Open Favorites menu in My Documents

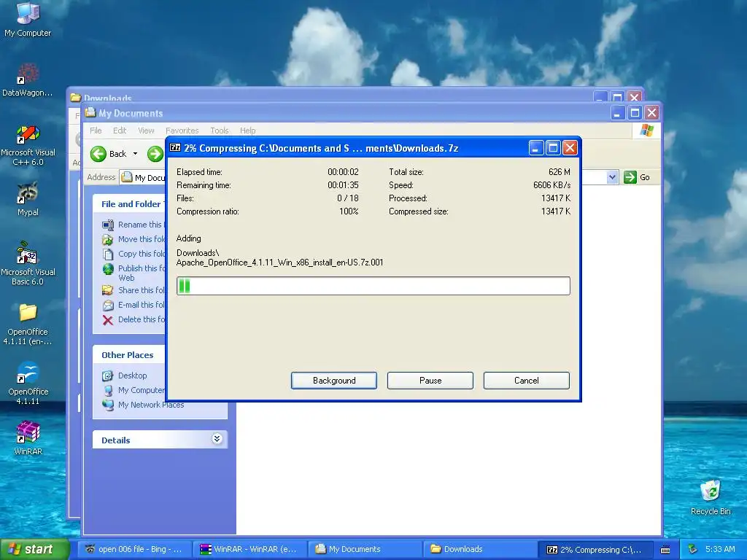point(182,131)
